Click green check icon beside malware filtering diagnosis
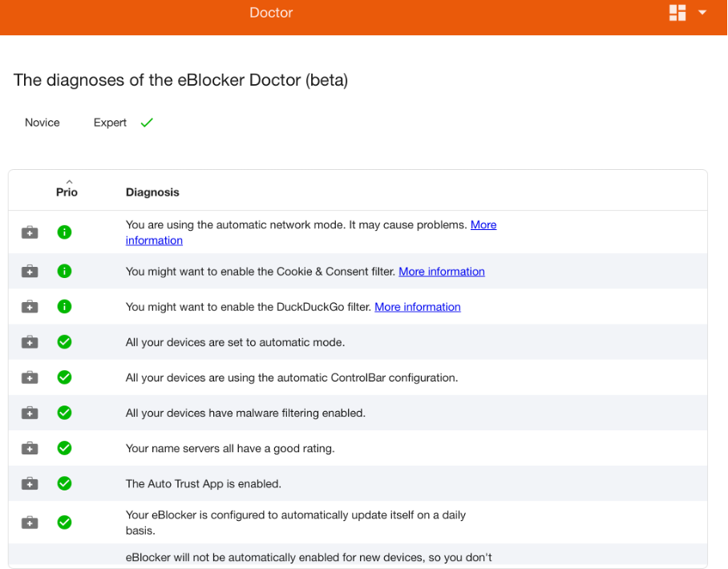 point(64,413)
